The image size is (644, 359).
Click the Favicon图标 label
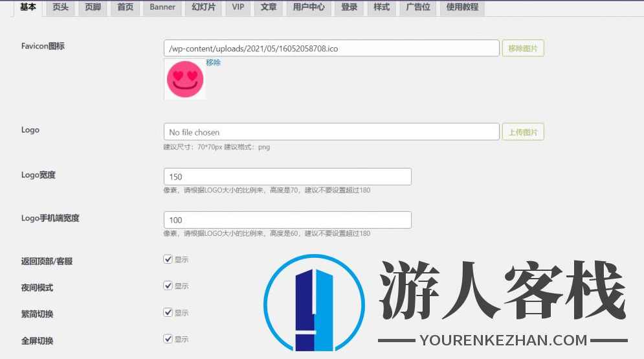(x=43, y=46)
